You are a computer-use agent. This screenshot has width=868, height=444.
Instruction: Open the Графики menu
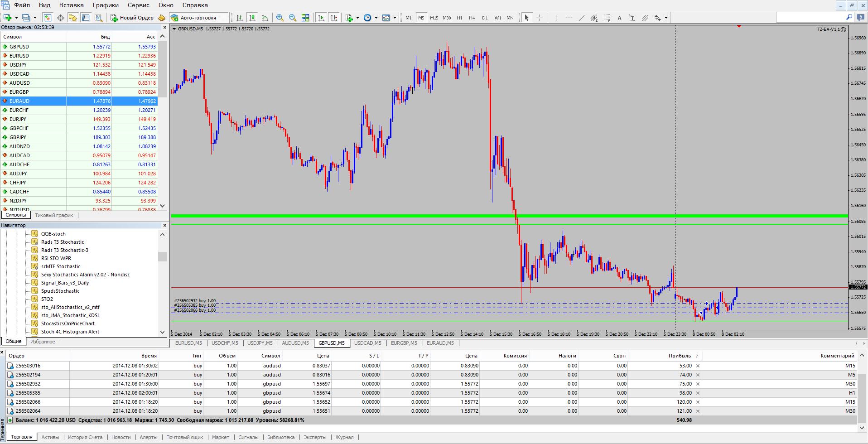point(106,5)
